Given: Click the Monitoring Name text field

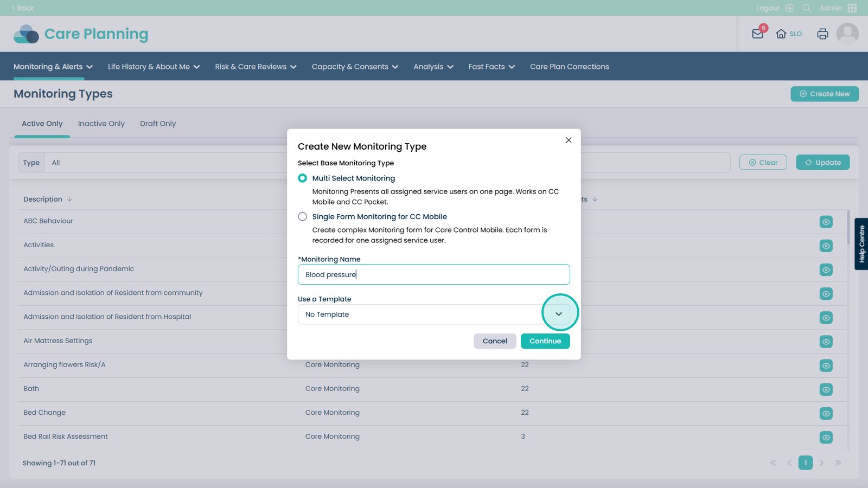Looking at the screenshot, I should 433,275.
